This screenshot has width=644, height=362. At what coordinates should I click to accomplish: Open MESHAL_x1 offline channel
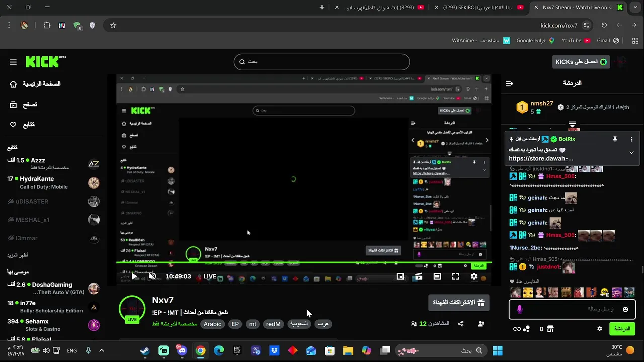point(53,220)
